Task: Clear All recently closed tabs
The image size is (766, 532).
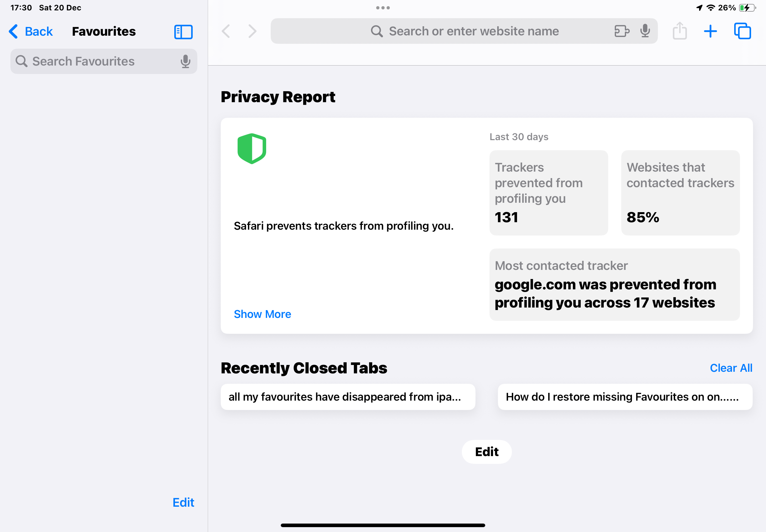Action: click(x=731, y=368)
